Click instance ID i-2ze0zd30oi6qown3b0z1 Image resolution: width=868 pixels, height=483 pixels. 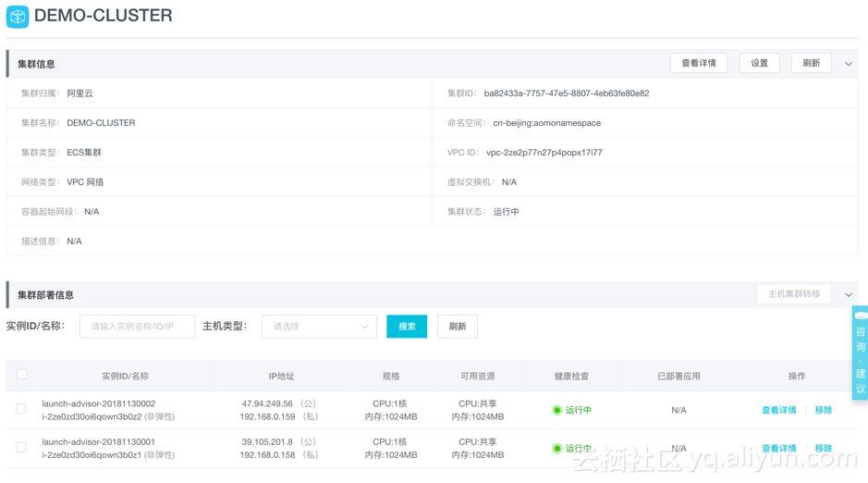pyautogui.click(x=92, y=454)
